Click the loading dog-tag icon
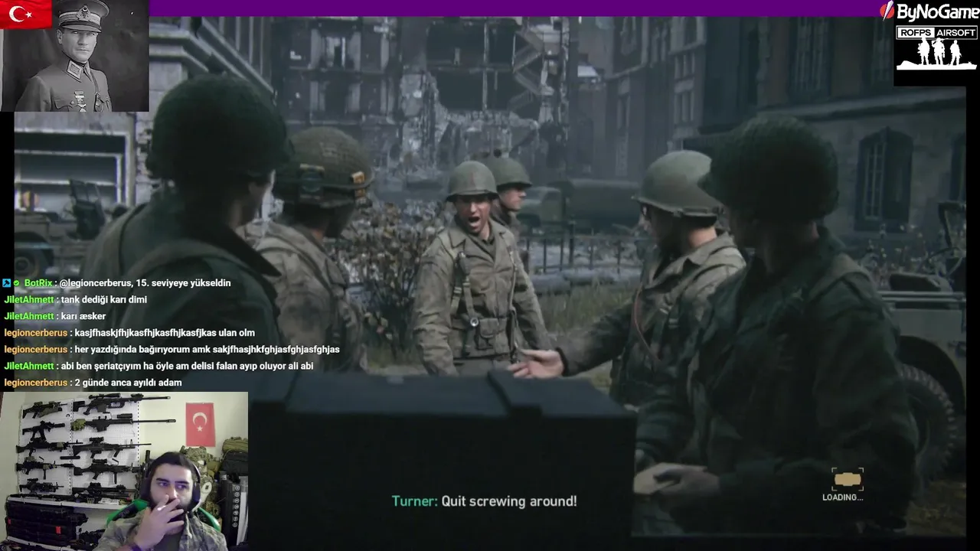The height and width of the screenshot is (551, 980). [847, 480]
